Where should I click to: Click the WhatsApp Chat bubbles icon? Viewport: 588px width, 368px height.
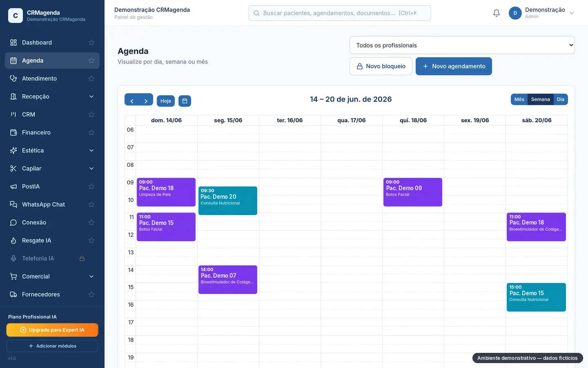pos(13,204)
